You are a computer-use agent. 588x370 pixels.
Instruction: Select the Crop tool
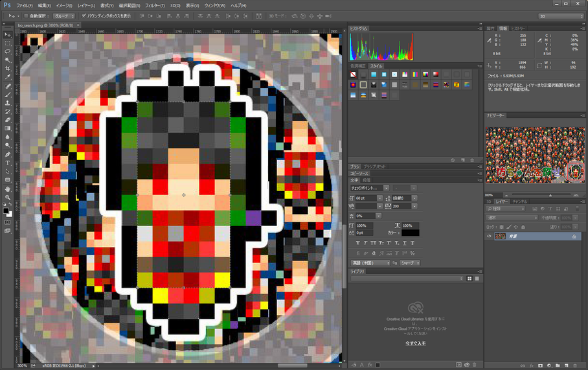coord(8,69)
